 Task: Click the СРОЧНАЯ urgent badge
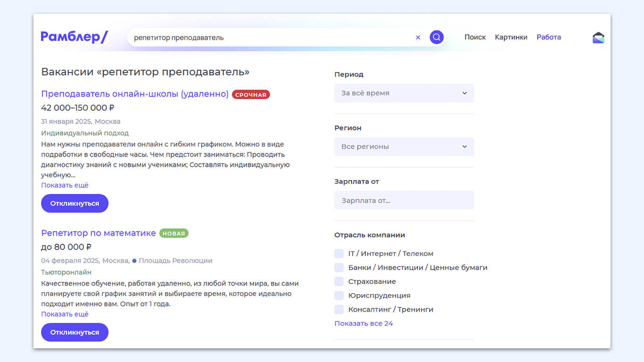point(251,95)
